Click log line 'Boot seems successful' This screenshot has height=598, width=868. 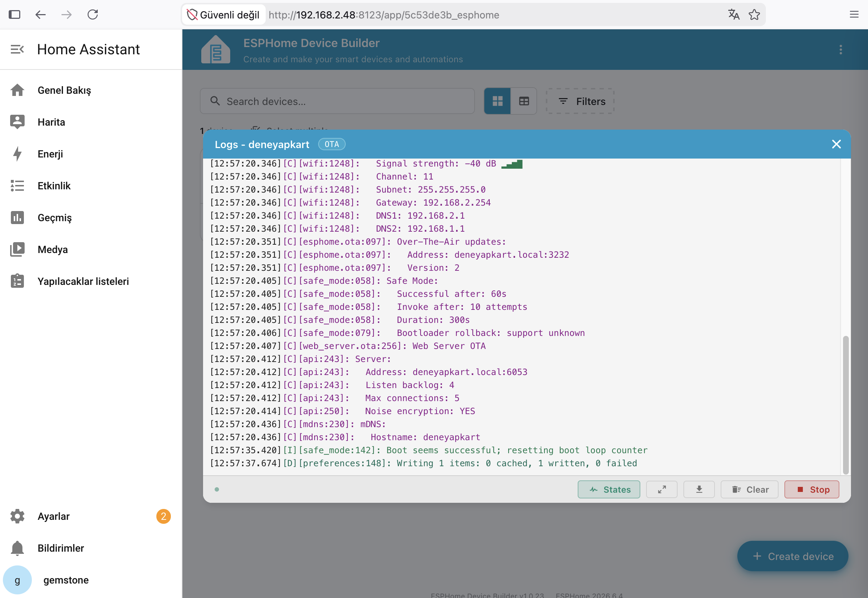click(x=428, y=450)
